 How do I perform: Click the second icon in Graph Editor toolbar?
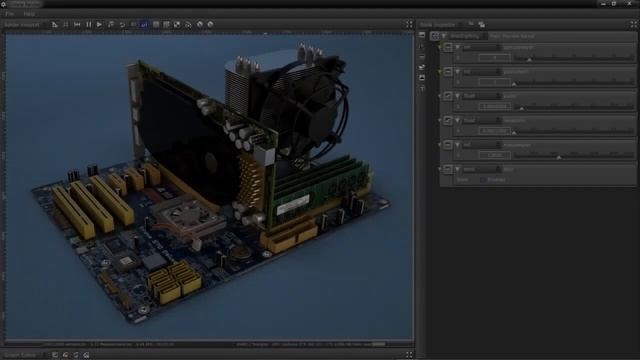65,355
